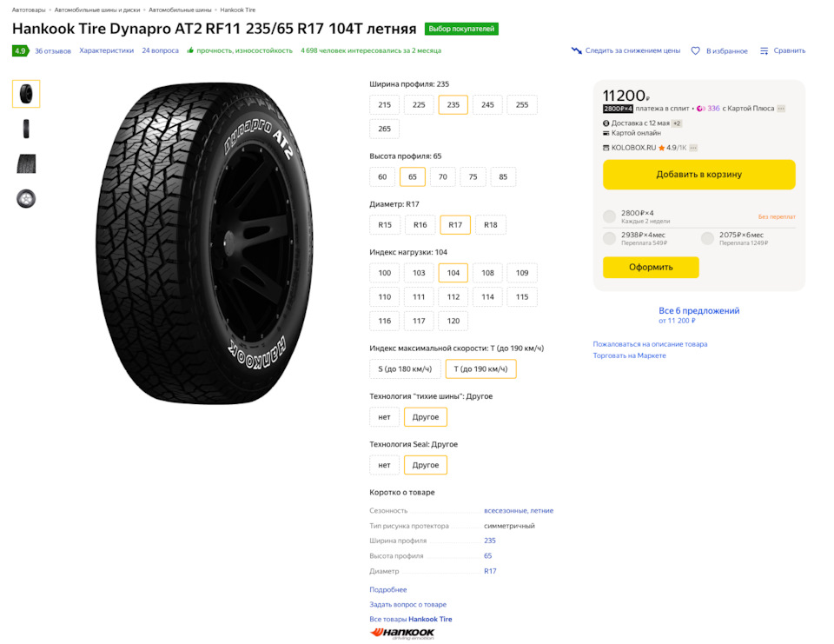Click the 4.9 rating badge
The width and height of the screenshot is (834, 644).
tap(20, 51)
